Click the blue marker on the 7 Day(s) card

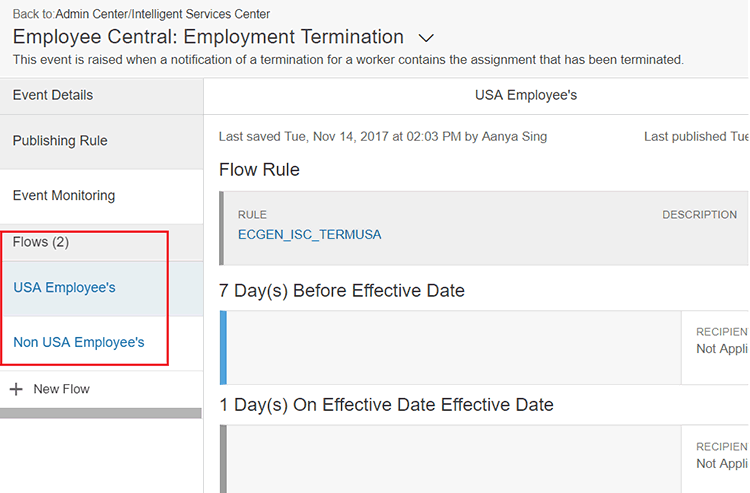pyautogui.click(x=223, y=348)
